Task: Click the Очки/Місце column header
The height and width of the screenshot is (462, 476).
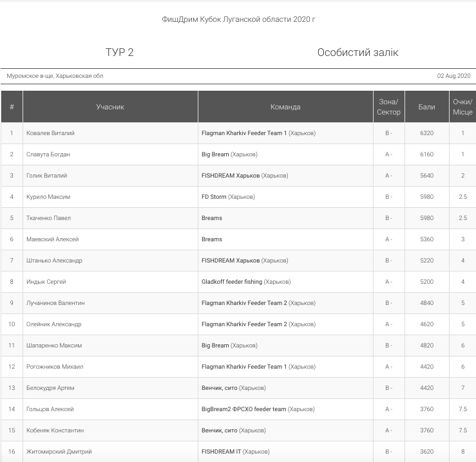Action: pos(462,107)
